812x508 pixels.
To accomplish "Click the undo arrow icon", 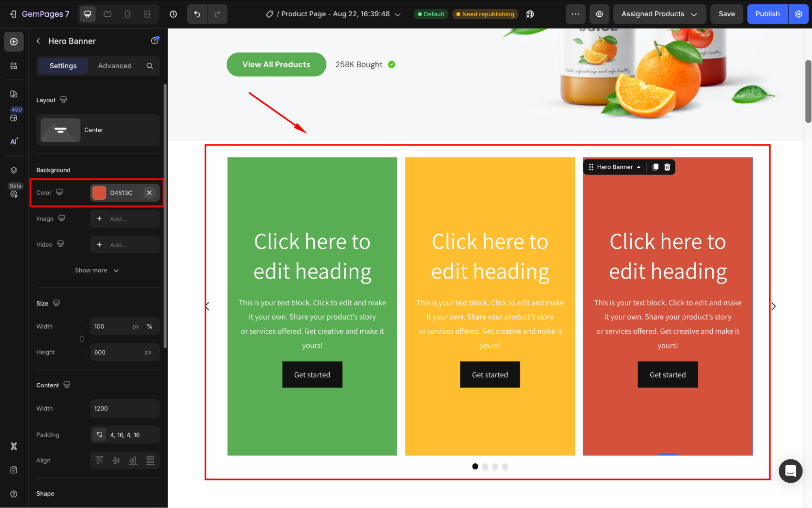I will pos(197,14).
